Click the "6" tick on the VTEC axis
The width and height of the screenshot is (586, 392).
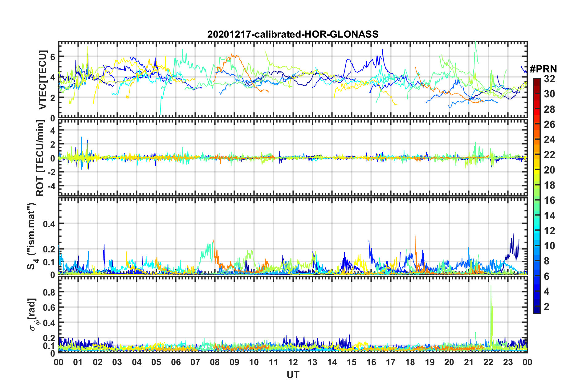pyautogui.click(x=53, y=57)
